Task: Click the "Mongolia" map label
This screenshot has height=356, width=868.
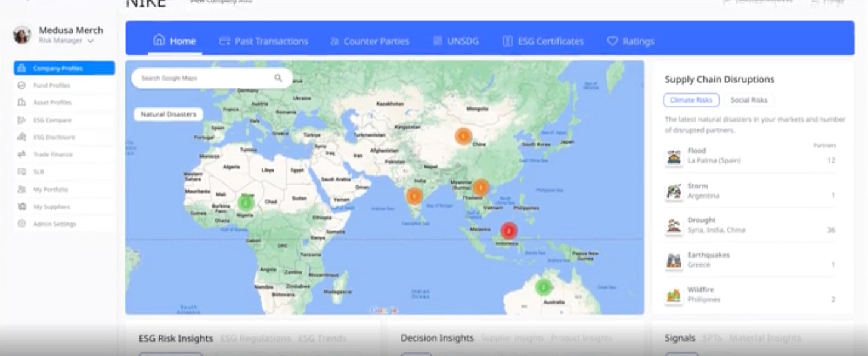Action: coord(477,109)
